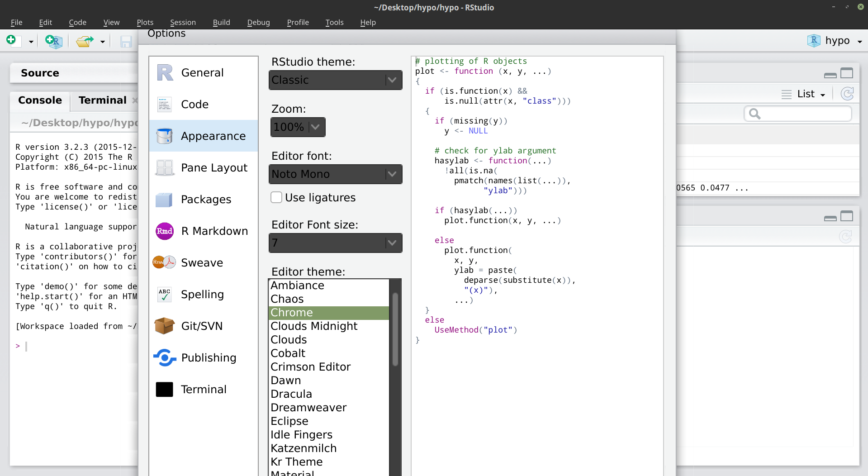Open the Zoom level dropdown
This screenshot has height=476, width=868.
tap(298, 127)
